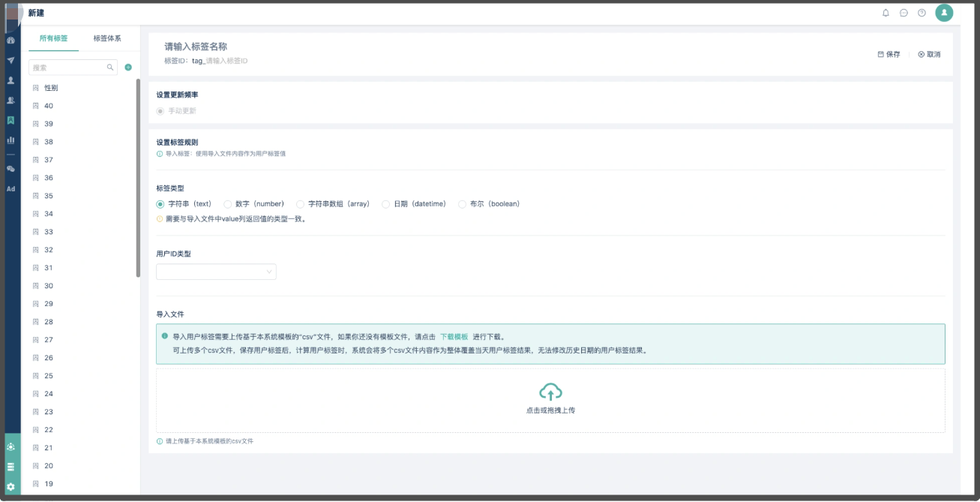Click the 下载模板 download link

pos(454,337)
